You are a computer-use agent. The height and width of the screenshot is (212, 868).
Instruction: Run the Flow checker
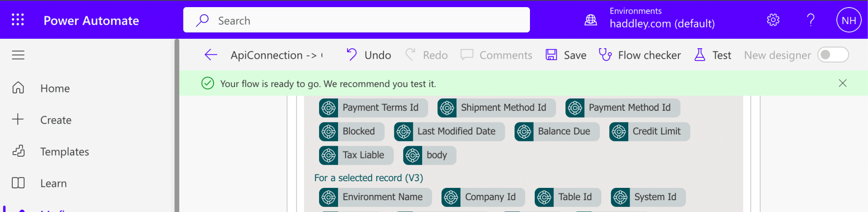[x=640, y=55]
